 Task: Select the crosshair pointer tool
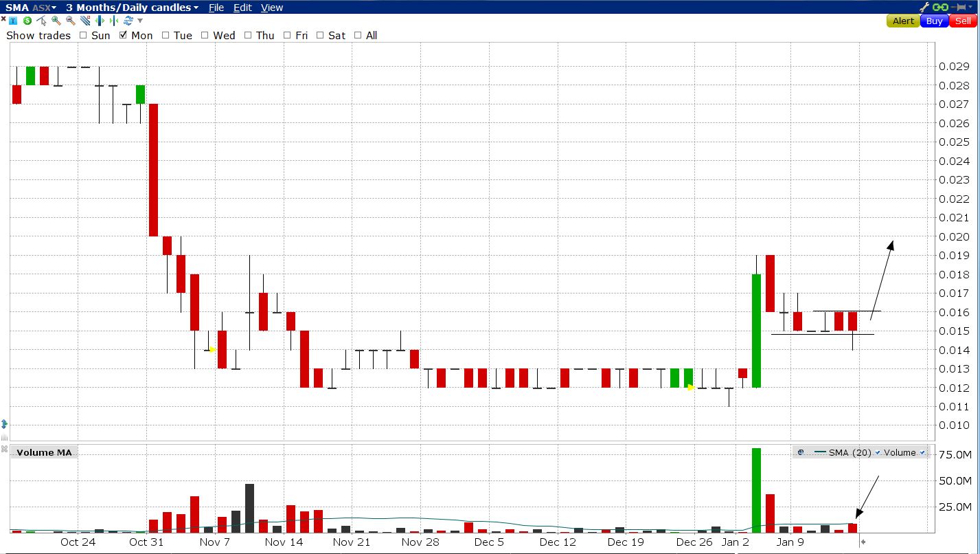point(41,20)
